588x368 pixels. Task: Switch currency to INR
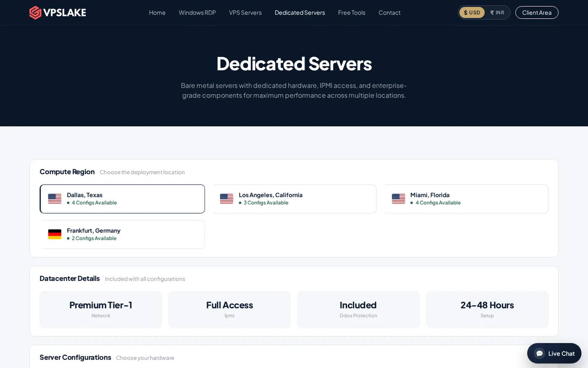click(x=497, y=13)
